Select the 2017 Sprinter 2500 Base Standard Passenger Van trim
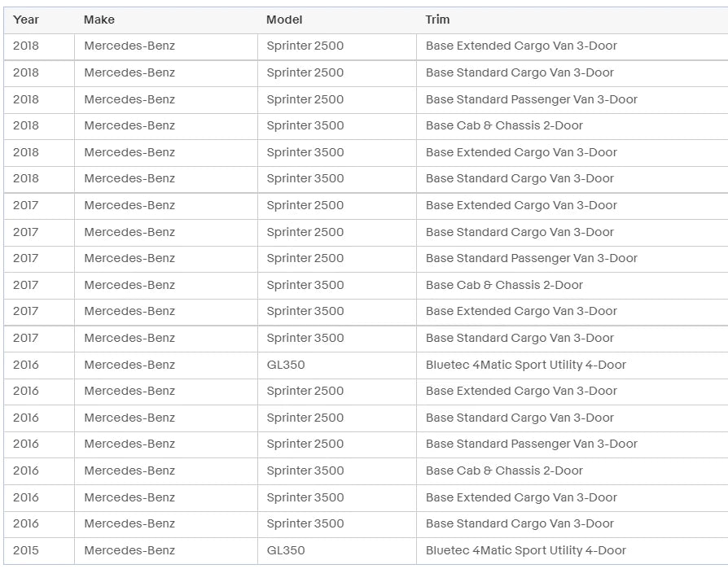The image size is (728, 569). coord(532,259)
